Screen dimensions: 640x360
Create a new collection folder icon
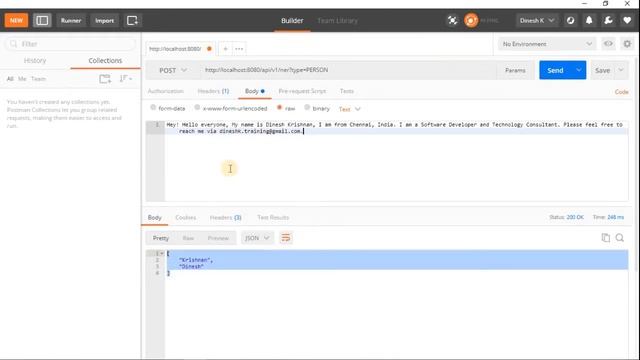pos(105,79)
